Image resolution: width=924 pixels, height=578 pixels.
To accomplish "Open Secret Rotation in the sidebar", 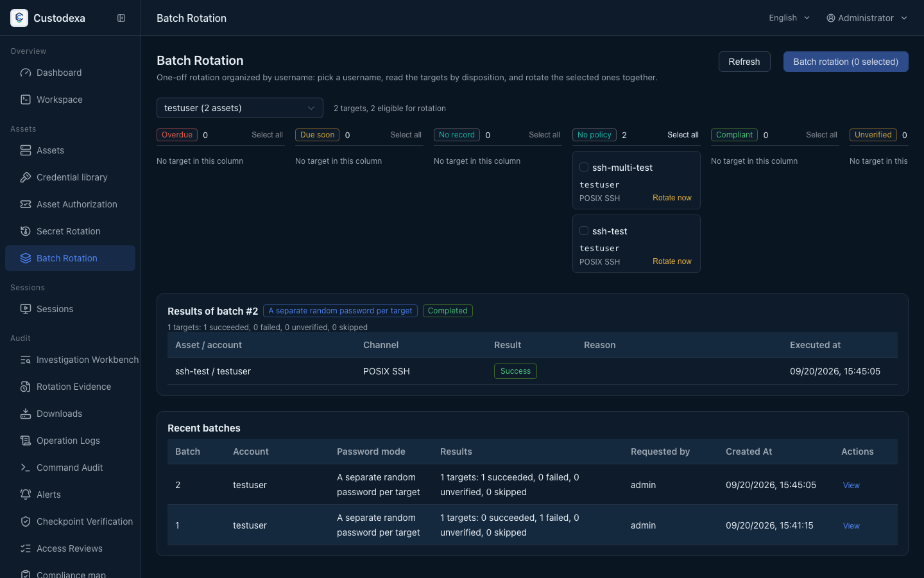I will [71, 231].
